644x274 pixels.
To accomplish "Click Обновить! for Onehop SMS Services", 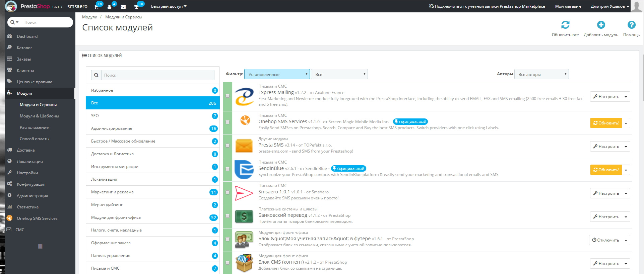I will click(x=606, y=123).
